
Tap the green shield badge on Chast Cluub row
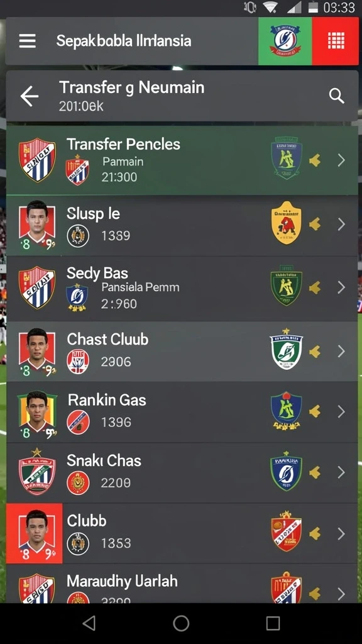[286, 350]
